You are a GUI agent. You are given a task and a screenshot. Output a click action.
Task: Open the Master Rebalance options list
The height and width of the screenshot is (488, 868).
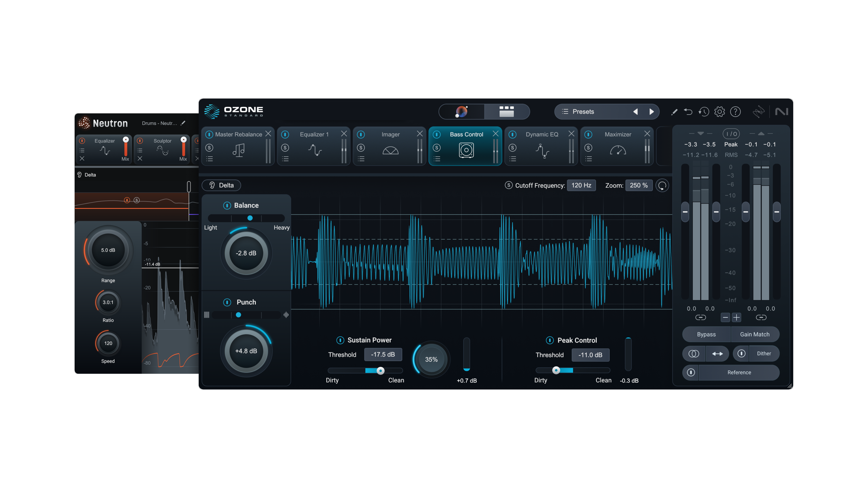click(209, 159)
